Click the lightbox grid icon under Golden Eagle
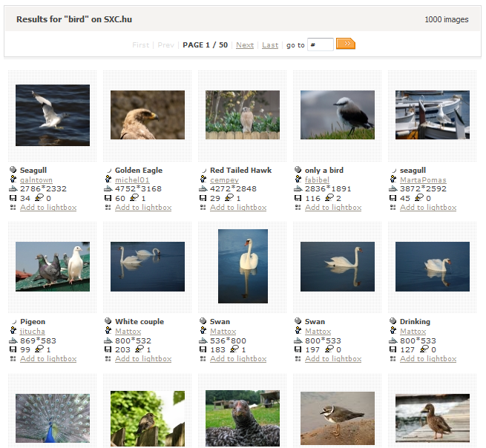 (108, 208)
